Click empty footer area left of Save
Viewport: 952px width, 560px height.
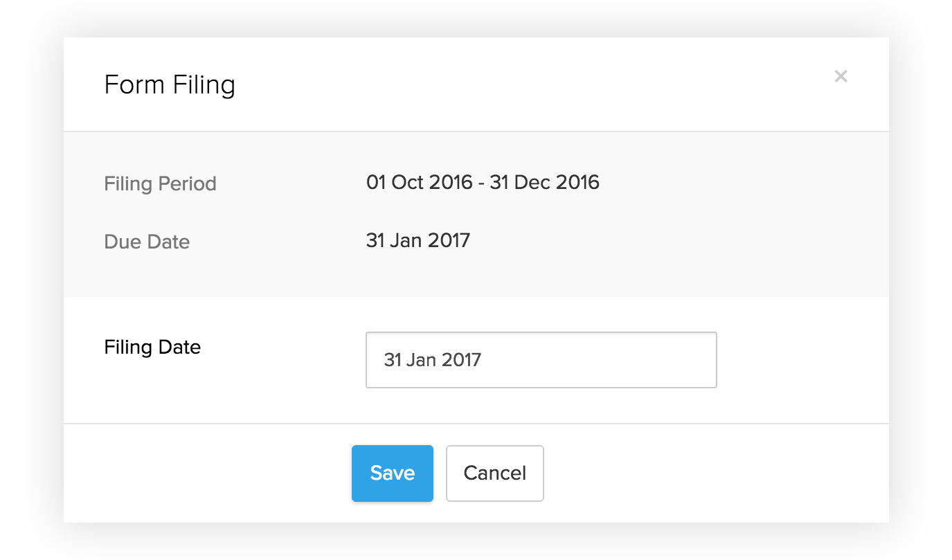pyautogui.click(x=208, y=473)
